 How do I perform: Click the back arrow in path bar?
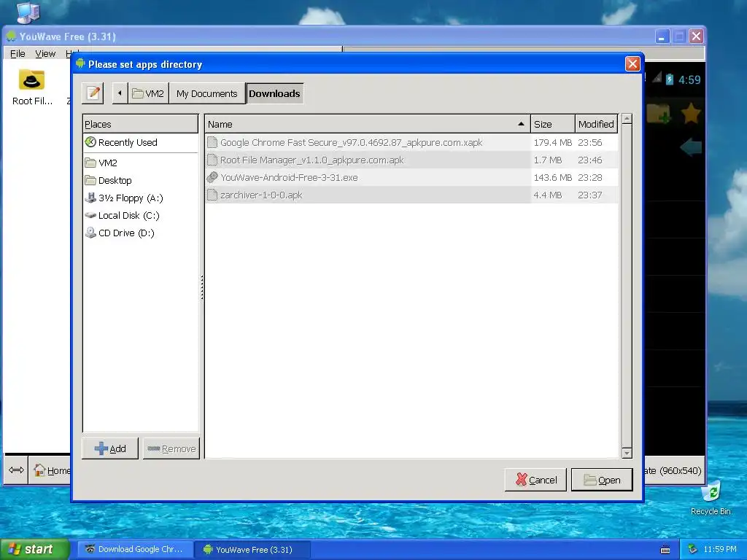tap(120, 93)
